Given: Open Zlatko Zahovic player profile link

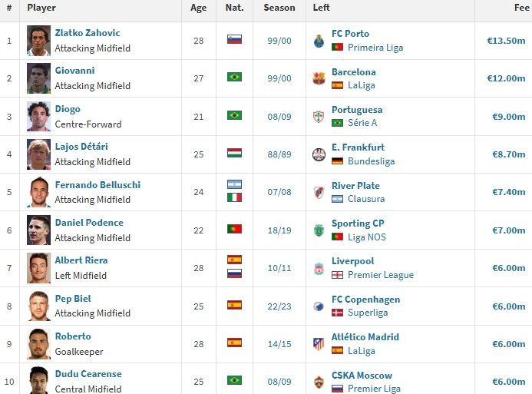Looking at the screenshot, I should click(88, 33).
